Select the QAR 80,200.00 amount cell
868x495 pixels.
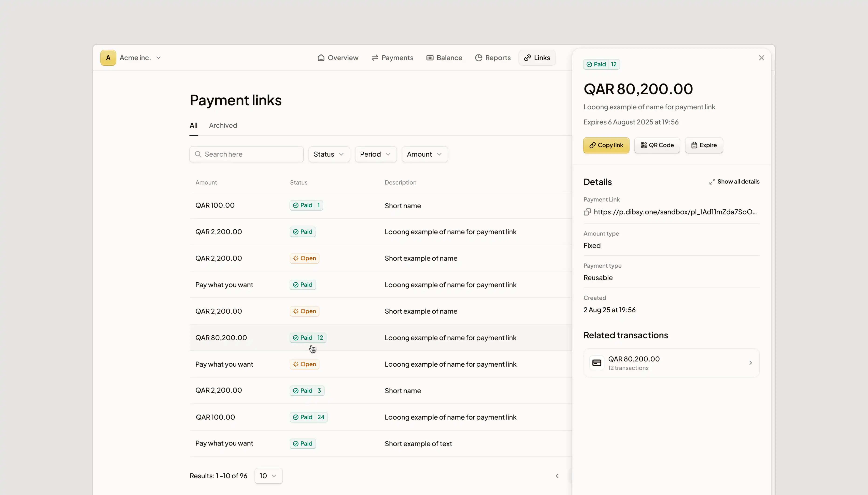[x=221, y=338]
